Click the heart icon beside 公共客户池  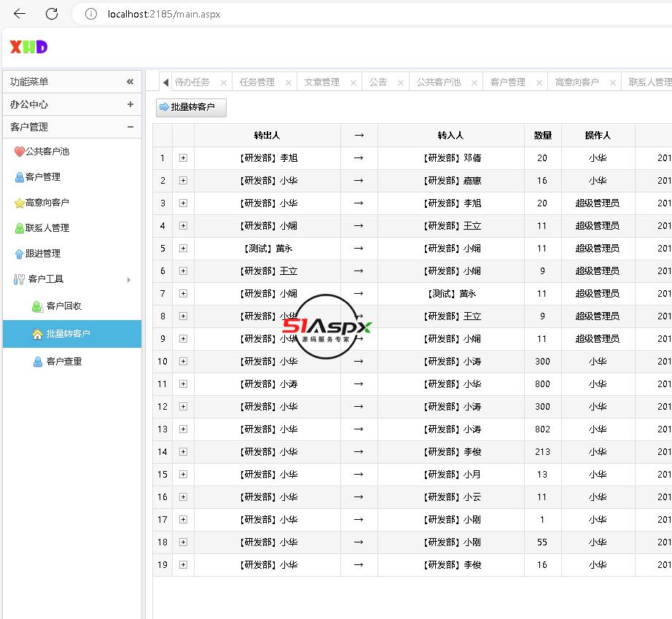[x=19, y=152]
